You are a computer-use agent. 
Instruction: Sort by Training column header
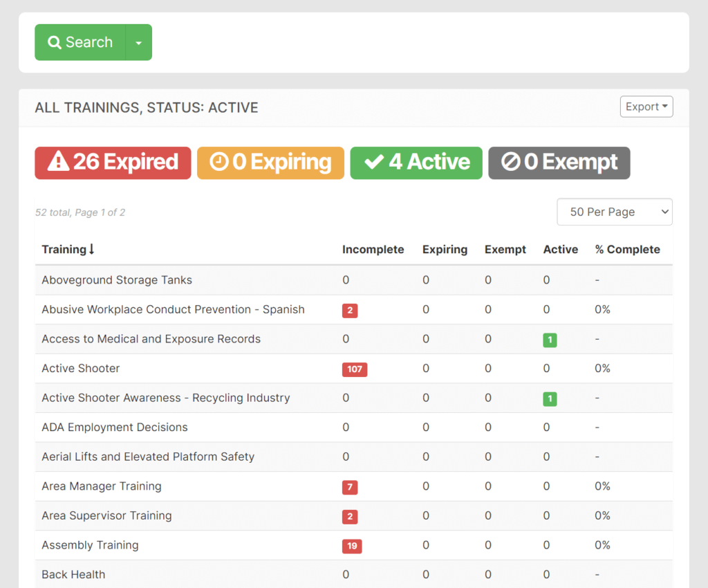click(68, 250)
